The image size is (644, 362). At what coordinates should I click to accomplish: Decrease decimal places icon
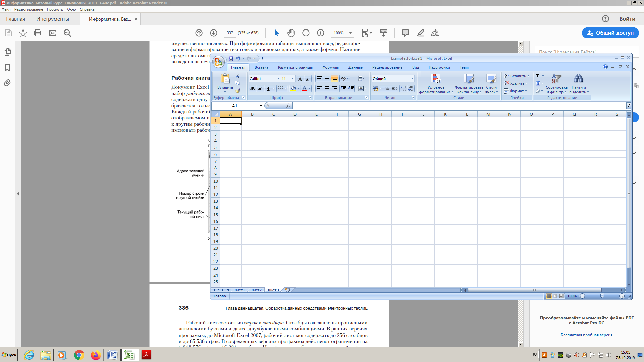tap(411, 88)
